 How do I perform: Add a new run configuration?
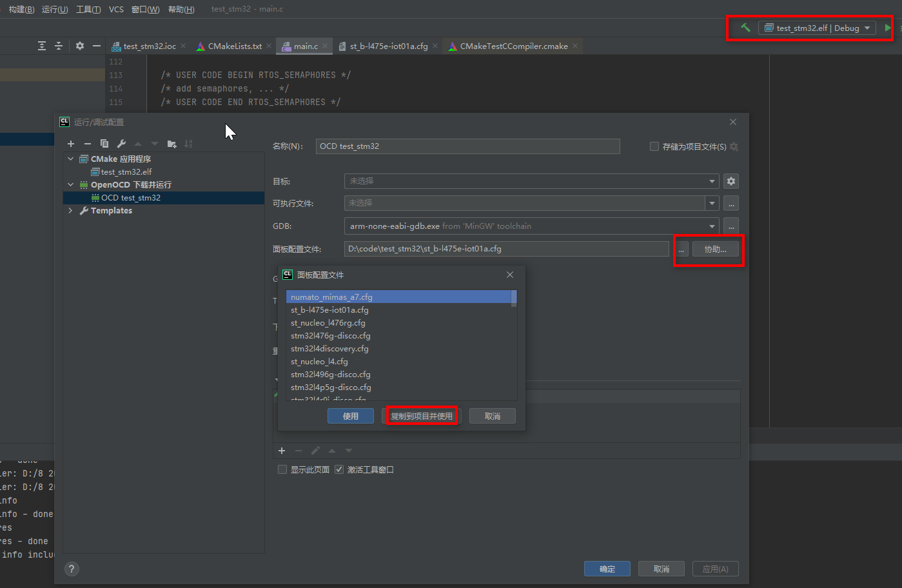[71, 144]
